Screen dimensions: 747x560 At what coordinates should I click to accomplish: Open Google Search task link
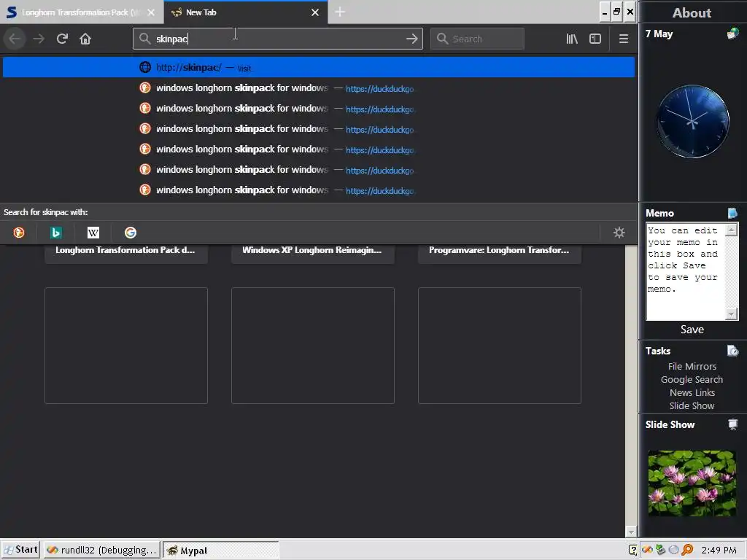692,379
